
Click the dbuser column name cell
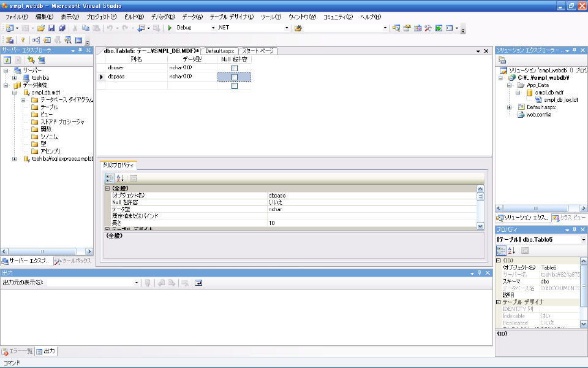point(137,68)
